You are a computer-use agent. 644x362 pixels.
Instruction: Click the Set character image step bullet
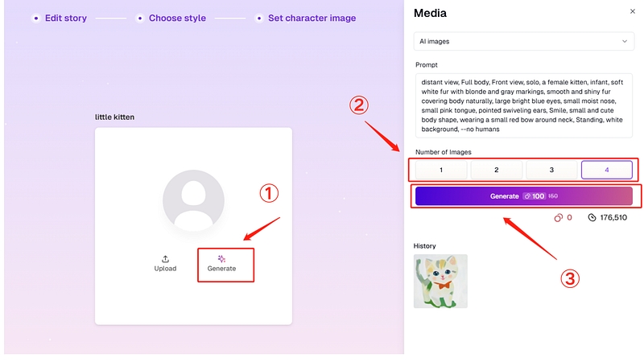point(259,18)
